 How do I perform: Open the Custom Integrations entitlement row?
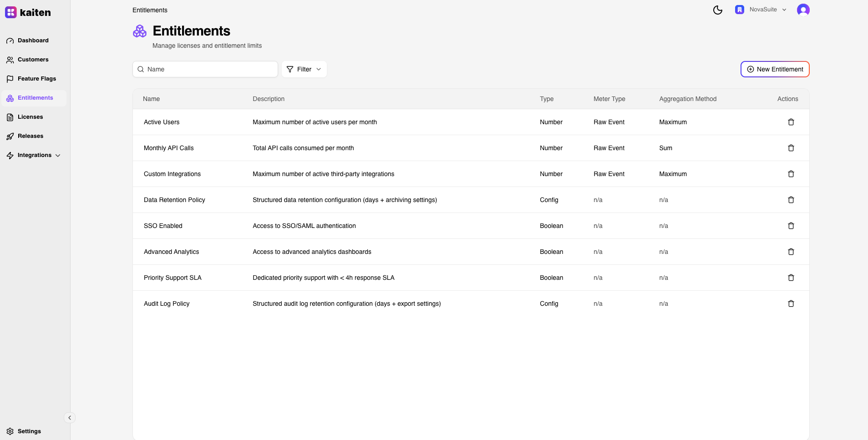pos(172,174)
